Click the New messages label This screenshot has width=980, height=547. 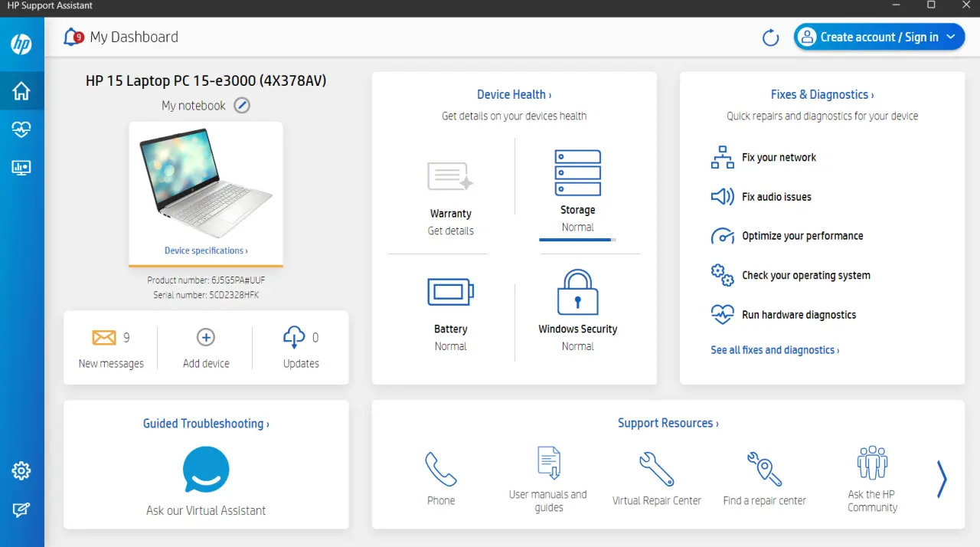111,364
